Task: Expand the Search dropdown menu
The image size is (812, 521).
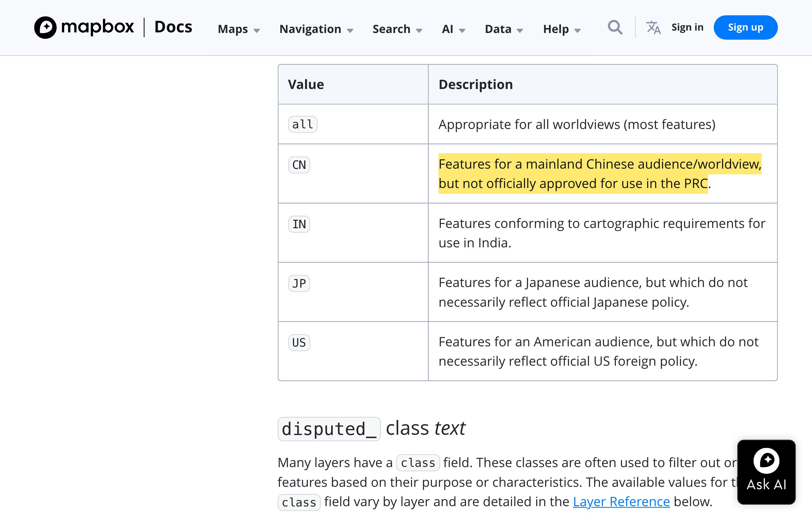Action: (x=397, y=29)
